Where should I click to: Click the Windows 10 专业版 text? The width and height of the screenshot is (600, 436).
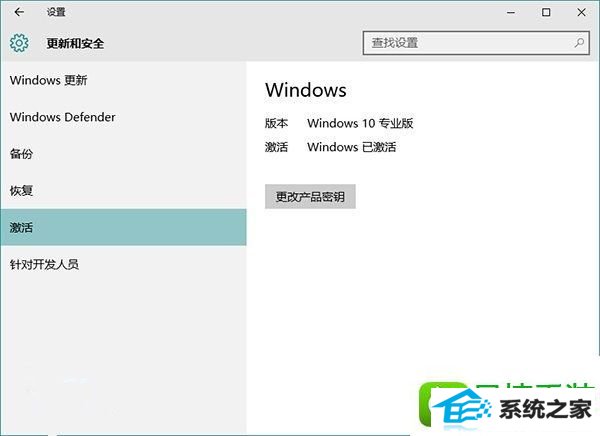[x=360, y=123]
